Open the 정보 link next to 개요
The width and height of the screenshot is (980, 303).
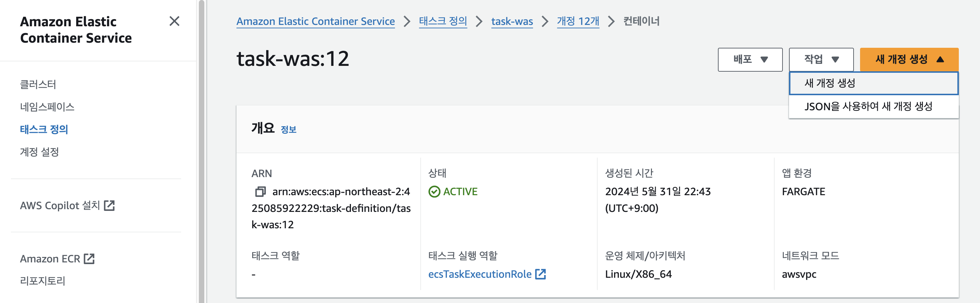pos(288,129)
